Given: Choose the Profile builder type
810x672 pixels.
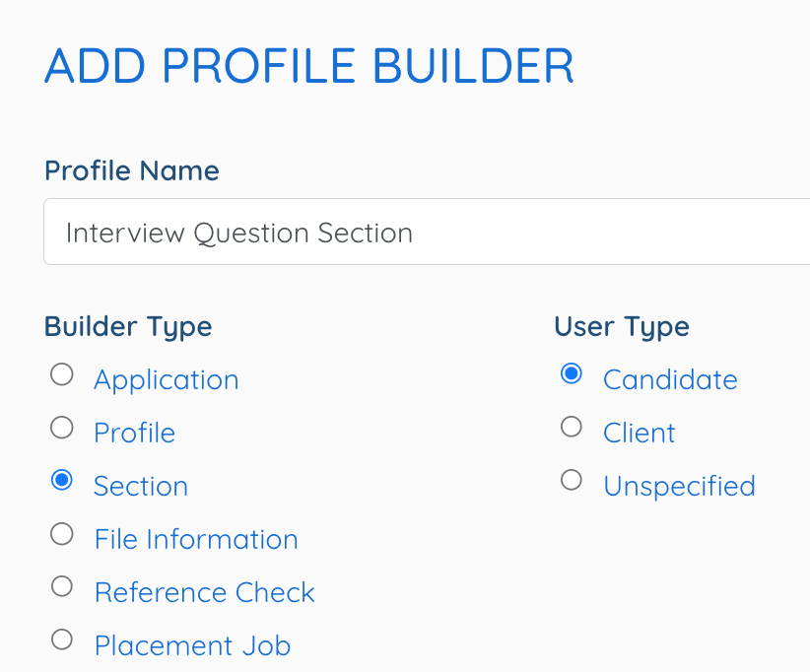Looking at the screenshot, I should pos(61,428).
